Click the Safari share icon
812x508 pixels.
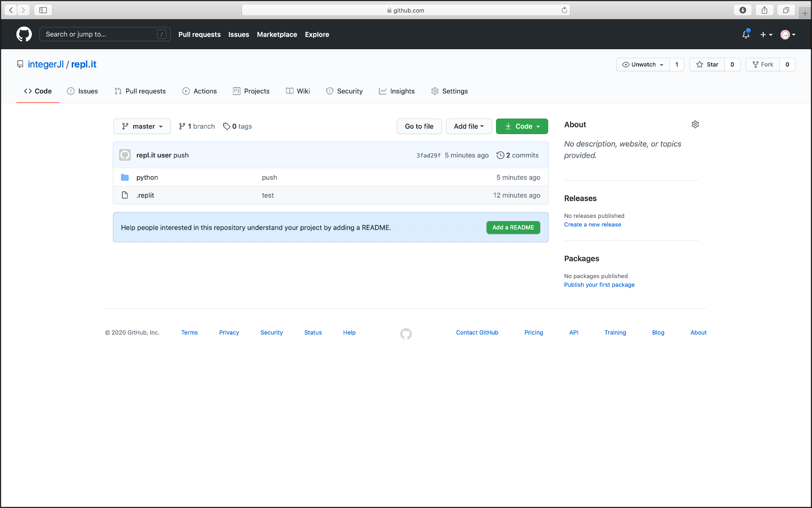click(765, 10)
